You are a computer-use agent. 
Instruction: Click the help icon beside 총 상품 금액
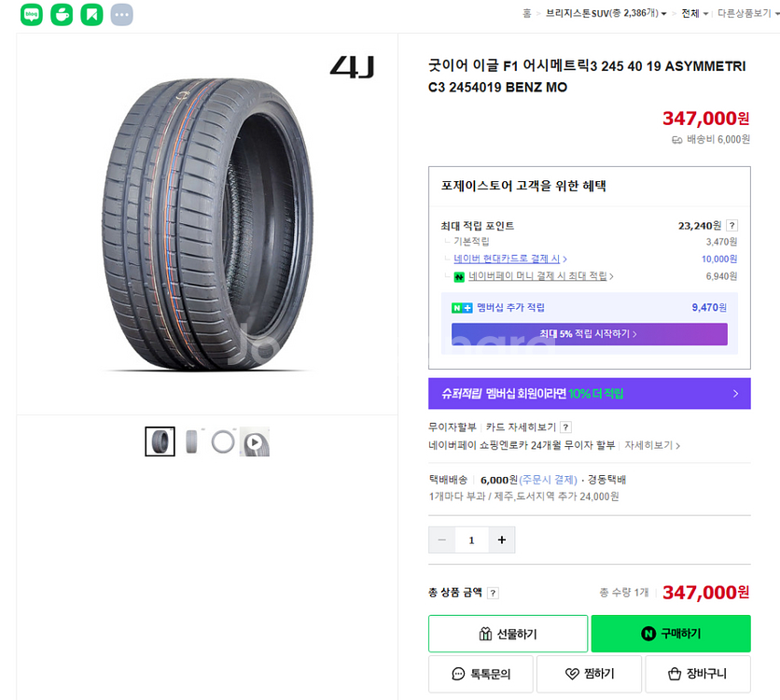click(x=493, y=593)
